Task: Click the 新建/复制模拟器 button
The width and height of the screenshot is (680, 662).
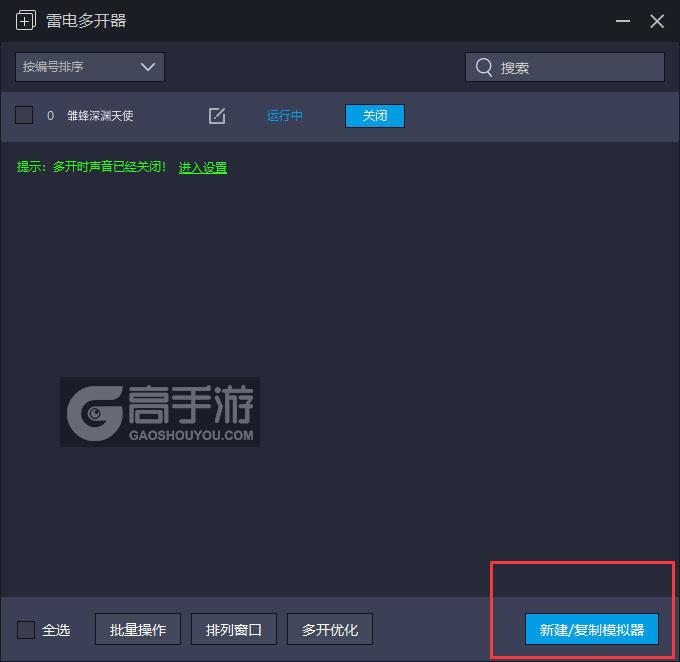Action: 592,629
